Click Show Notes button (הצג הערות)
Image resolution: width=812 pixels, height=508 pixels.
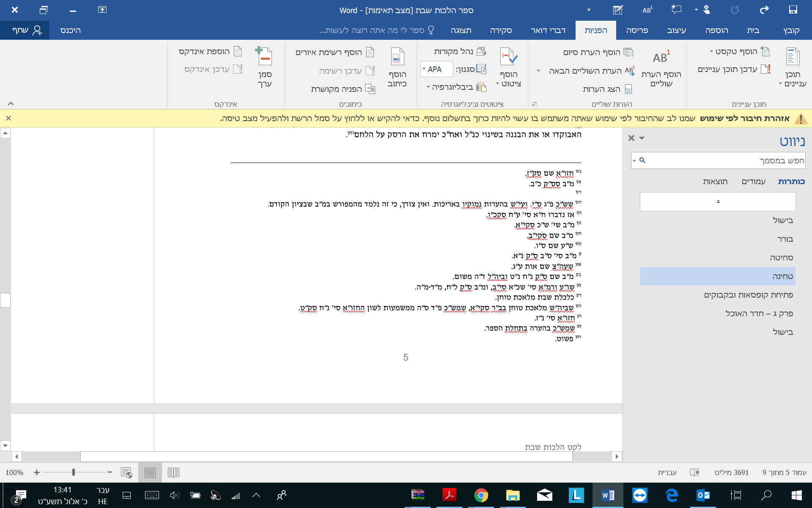click(x=607, y=89)
